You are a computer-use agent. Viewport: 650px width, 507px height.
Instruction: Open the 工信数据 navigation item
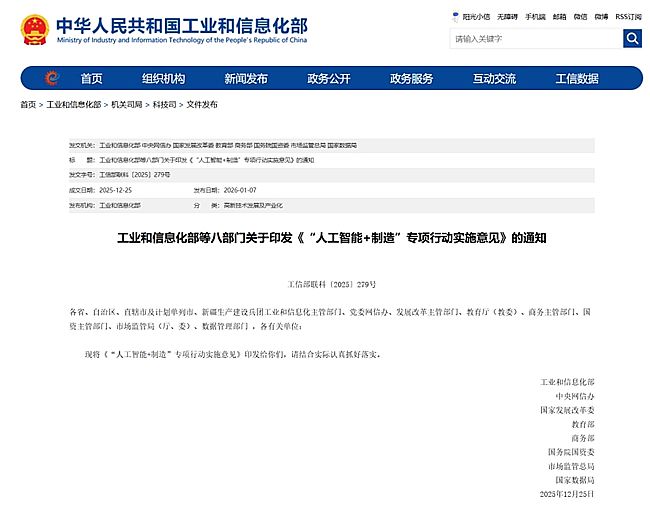[577, 78]
